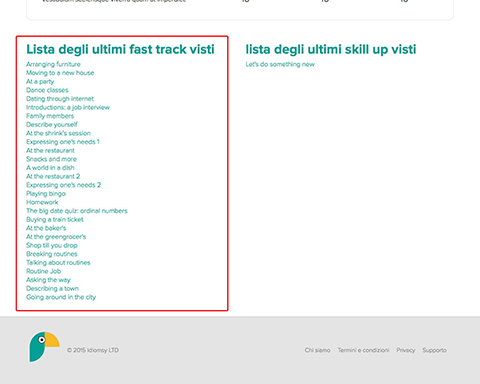Open the Routine Job lesson
The height and width of the screenshot is (384, 480).
click(44, 271)
